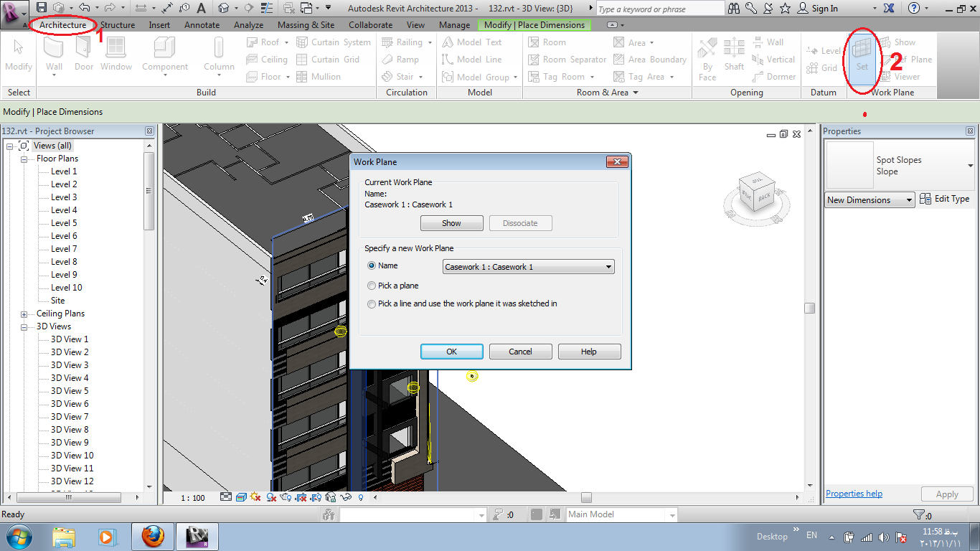Open the Default 3D View house icon
The height and width of the screenshot is (551, 980).
click(223, 8)
